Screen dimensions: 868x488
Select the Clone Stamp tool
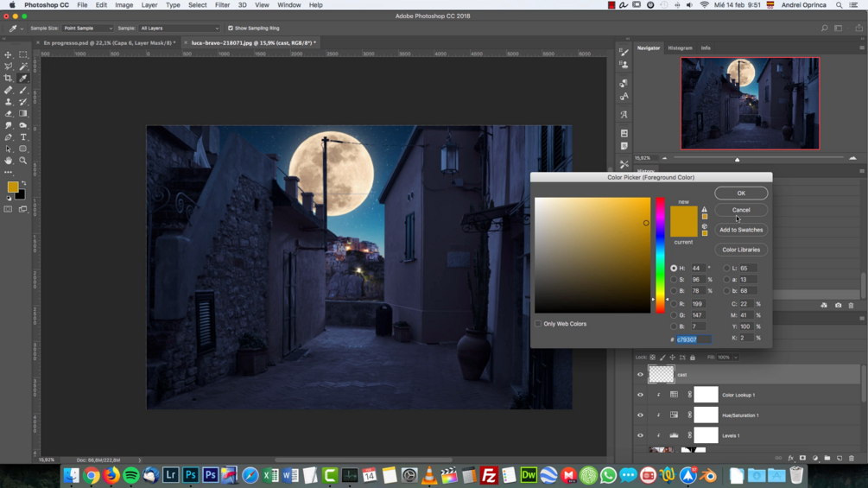9,102
